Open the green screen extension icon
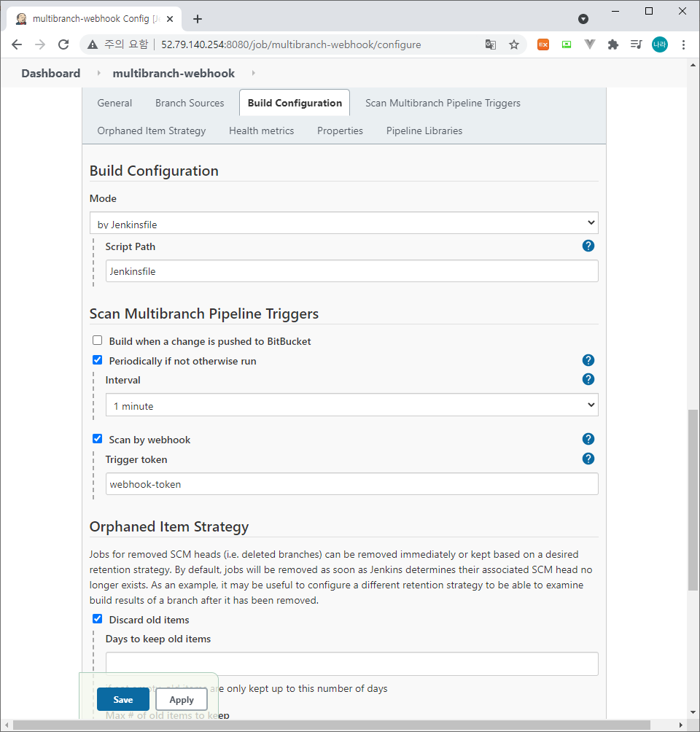Image resolution: width=700 pixels, height=732 pixels. click(x=567, y=44)
